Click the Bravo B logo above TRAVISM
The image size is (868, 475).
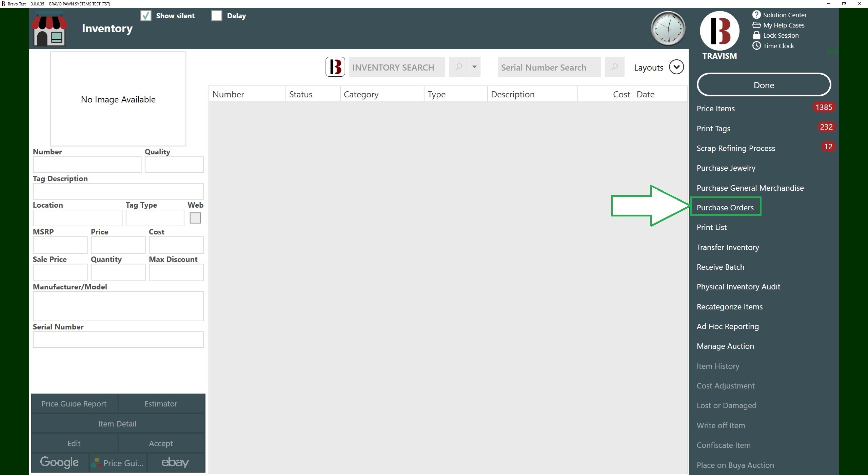(x=719, y=31)
